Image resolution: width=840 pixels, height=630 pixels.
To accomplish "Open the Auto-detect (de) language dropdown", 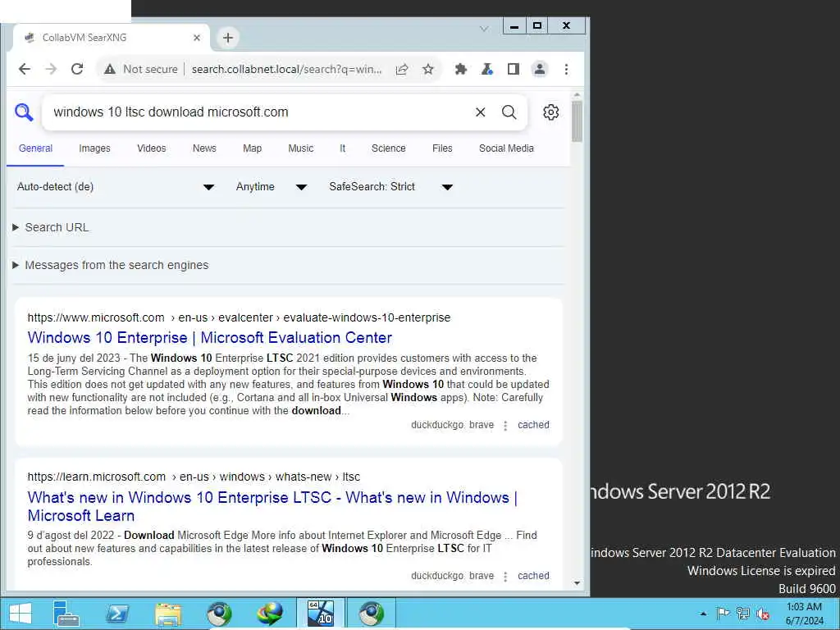I will 116,186.
